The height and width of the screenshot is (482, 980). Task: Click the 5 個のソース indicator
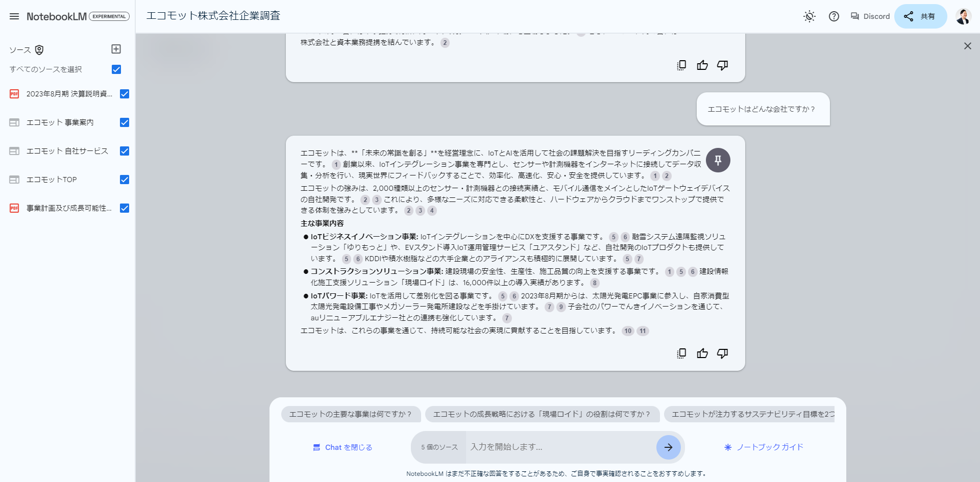[439, 447]
